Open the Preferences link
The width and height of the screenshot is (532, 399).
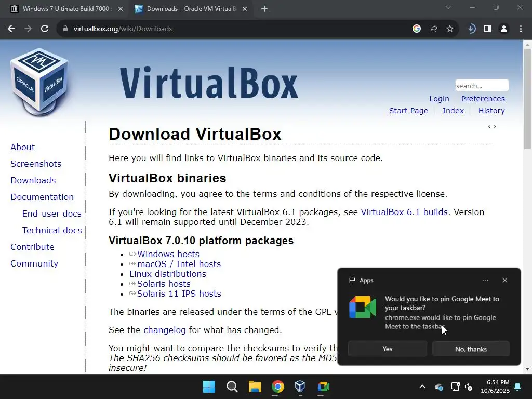(x=483, y=99)
